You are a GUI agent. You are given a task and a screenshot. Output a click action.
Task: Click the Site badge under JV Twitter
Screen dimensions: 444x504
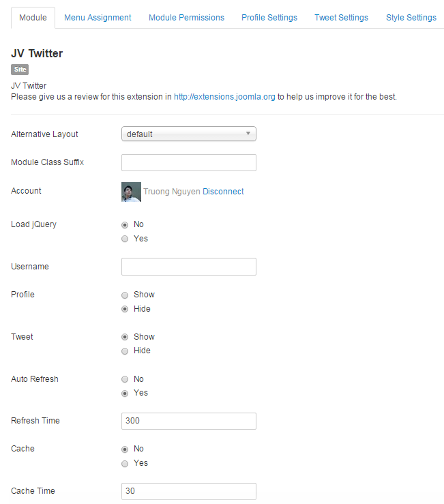pyautogui.click(x=20, y=70)
